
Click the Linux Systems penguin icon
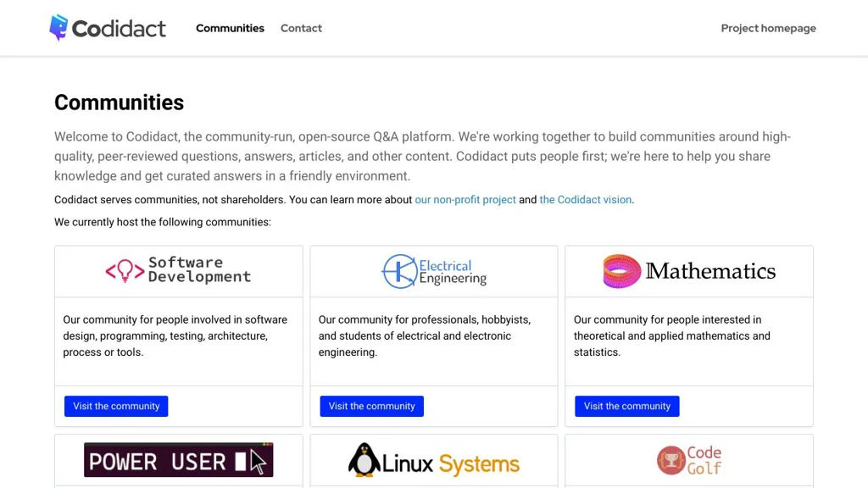click(x=364, y=460)
